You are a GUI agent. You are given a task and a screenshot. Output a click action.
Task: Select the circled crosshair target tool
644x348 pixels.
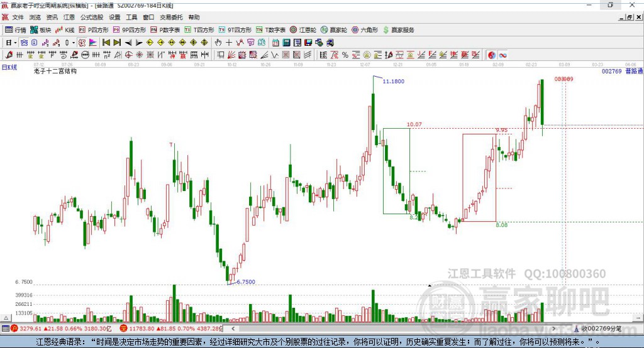128,55
